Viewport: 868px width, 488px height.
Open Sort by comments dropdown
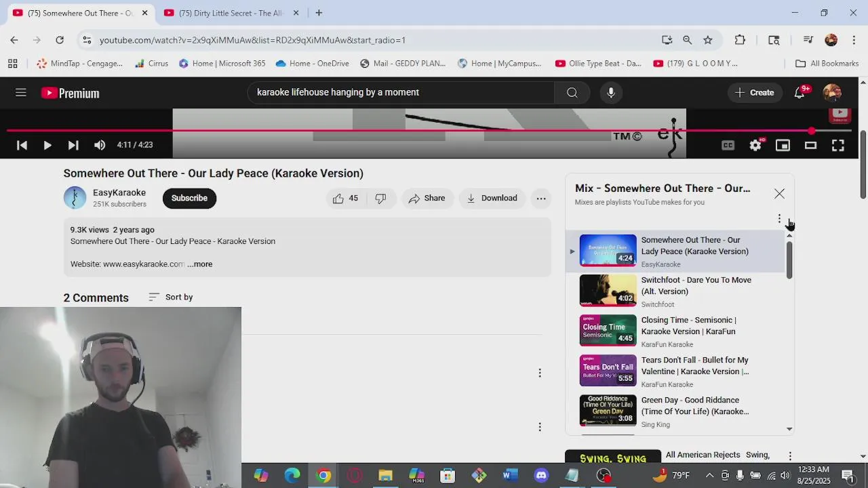[x=171, y=297]
